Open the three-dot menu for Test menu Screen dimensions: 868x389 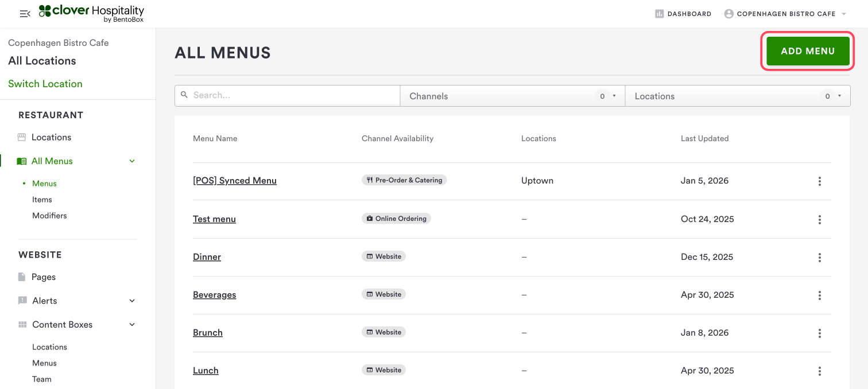pyautogui.click(x=819, y=219)
